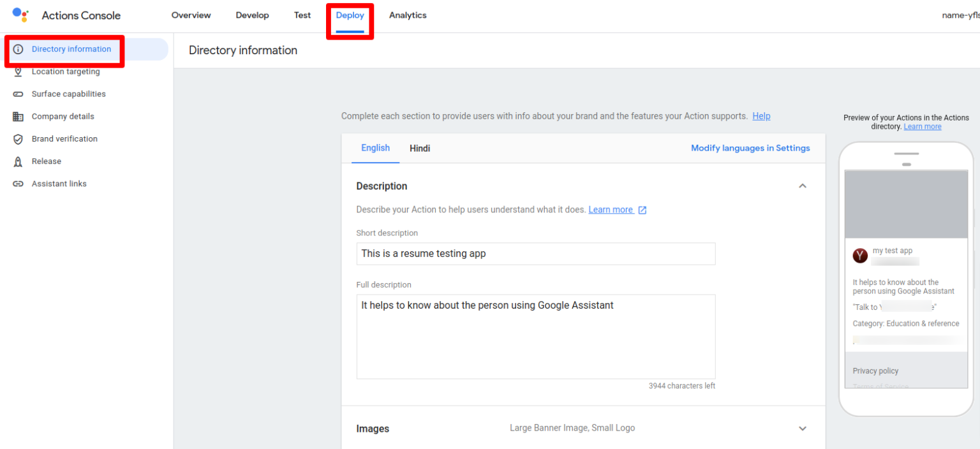
Task: Collapse the Description section
Action: click(802, 186)
